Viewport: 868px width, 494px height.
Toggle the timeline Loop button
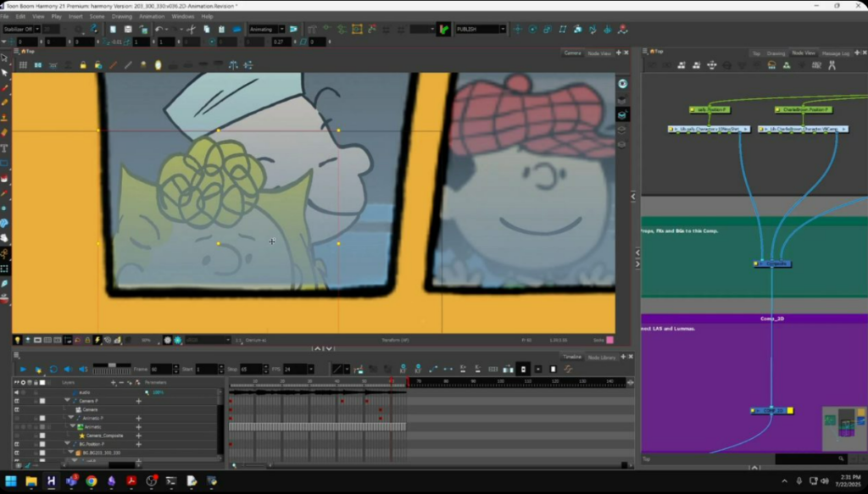point(53,369)
